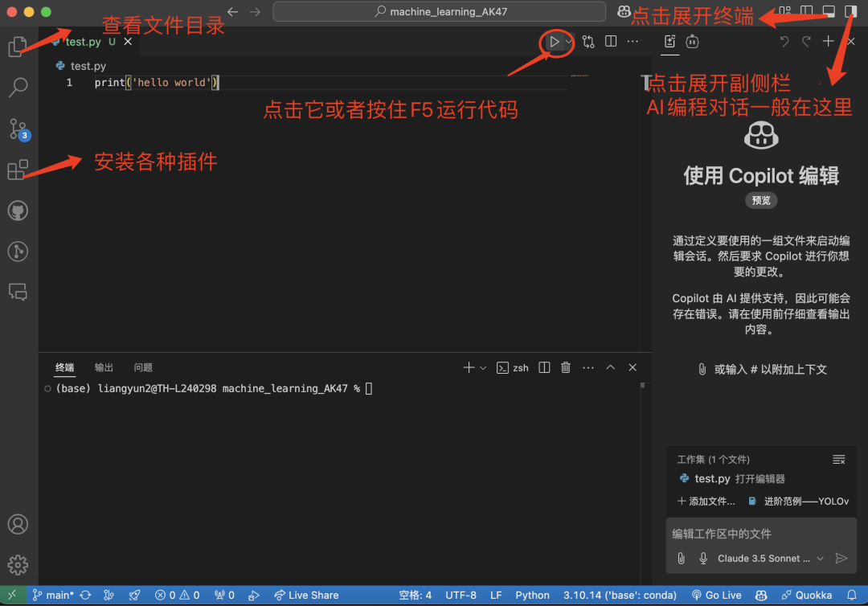Open the GitHub view in activity bar

coord(18,211)
